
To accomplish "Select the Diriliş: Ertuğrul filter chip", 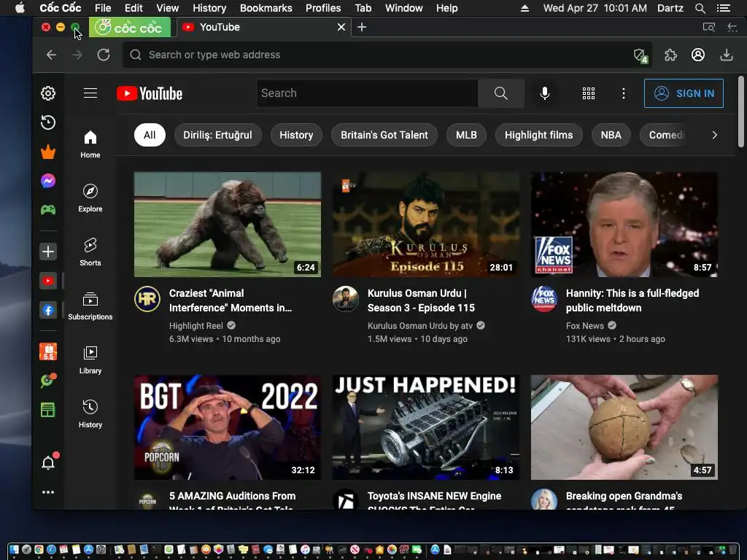I will tap(217, 135).
